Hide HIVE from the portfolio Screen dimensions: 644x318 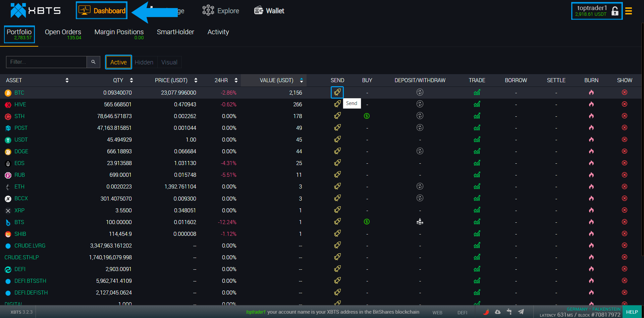pos(625,104)
